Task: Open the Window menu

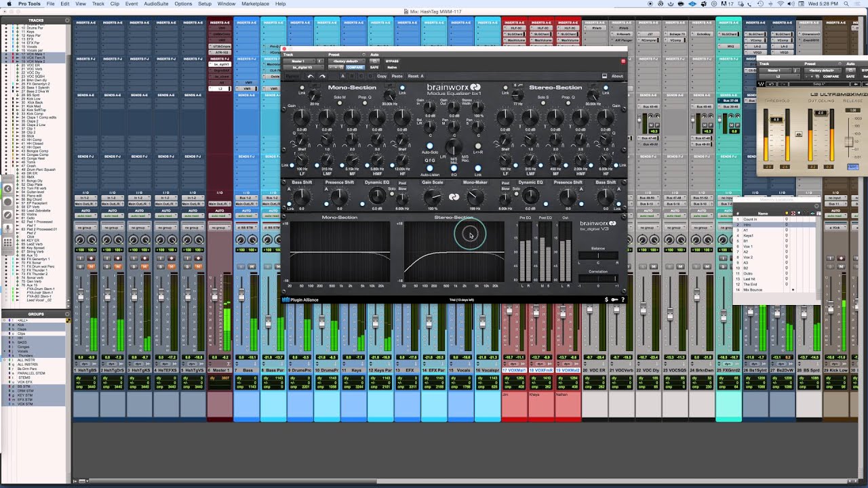Action: point(226,3)
